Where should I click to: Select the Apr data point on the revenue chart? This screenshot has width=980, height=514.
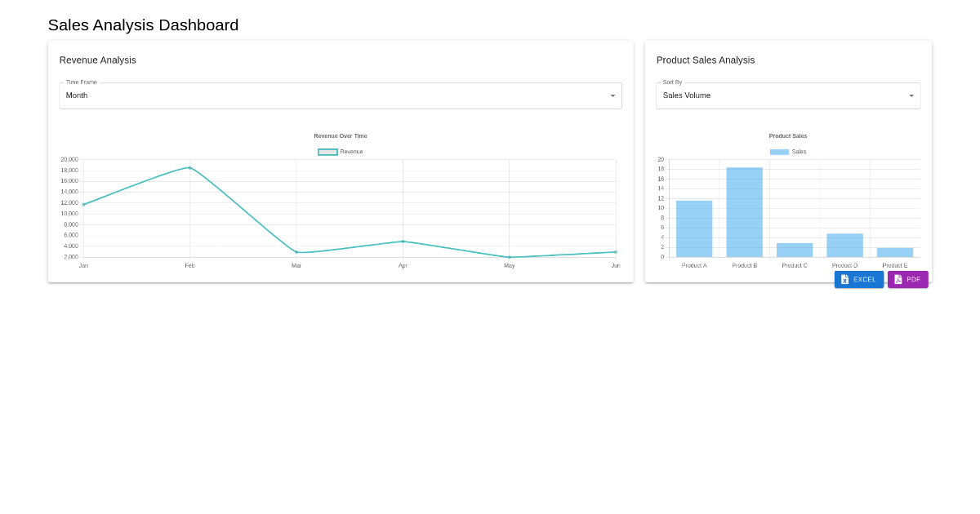click(403, 241)
